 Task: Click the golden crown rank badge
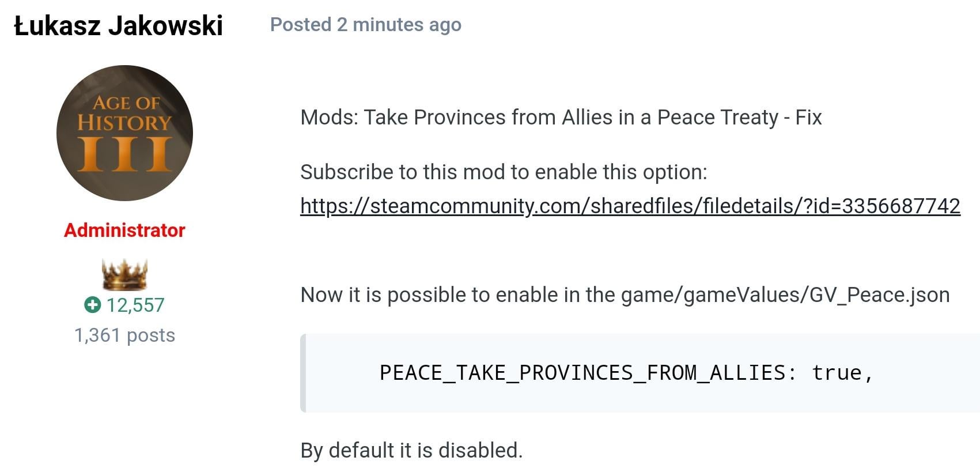[124, 274]
